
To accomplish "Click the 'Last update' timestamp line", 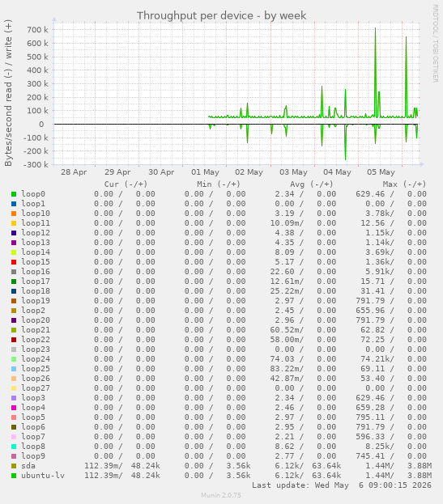I will coord(341,485).
